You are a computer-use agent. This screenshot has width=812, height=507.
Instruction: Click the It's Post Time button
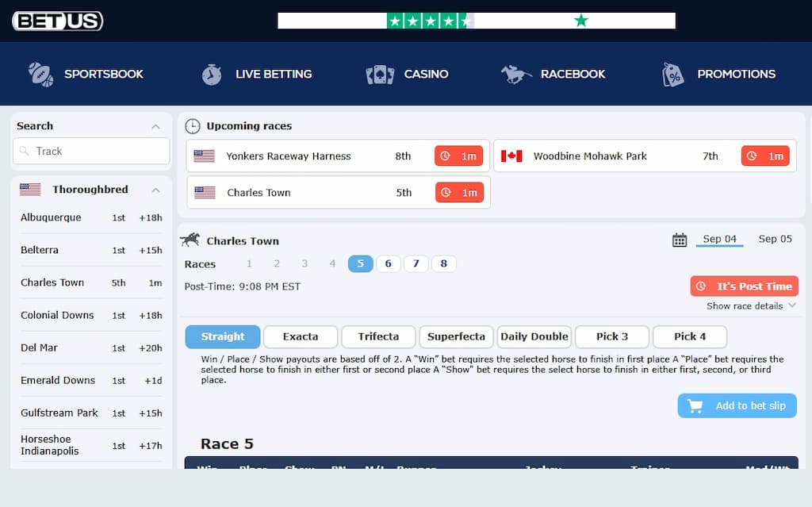click(743, 286)
